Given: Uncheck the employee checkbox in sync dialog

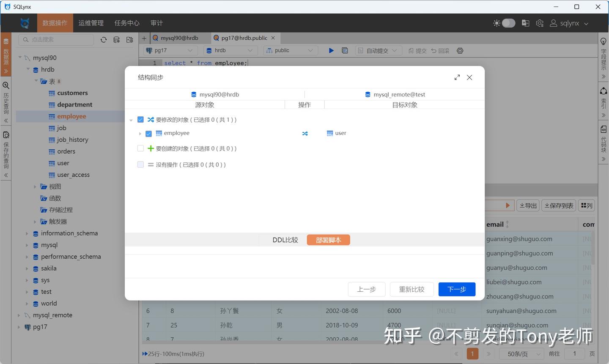Looking at the screenshot, I should click(x=148, y=133).
